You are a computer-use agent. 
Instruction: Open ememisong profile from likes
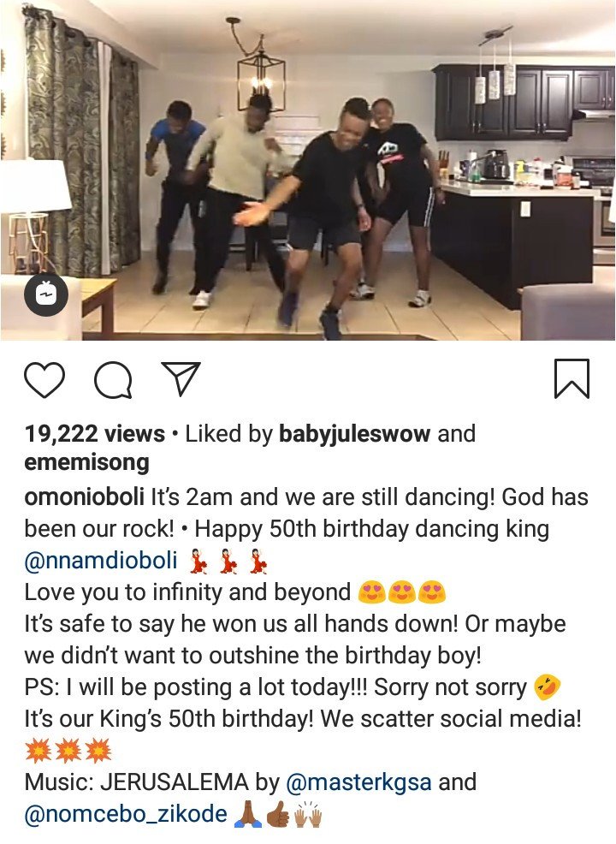(86, 462)
